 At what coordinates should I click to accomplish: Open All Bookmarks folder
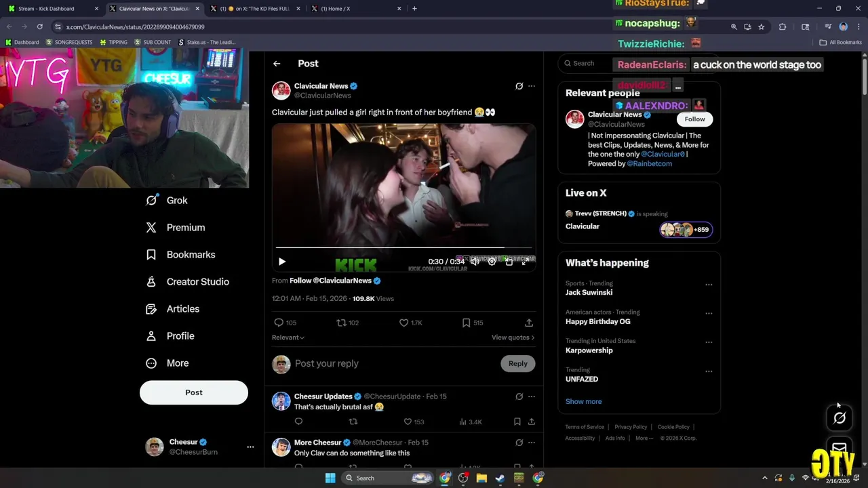[x=840, y=42]
